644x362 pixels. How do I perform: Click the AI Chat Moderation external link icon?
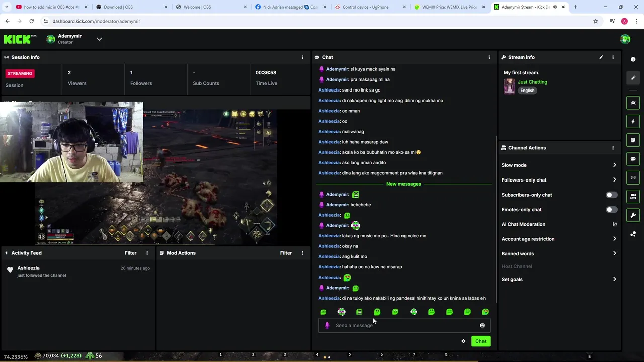(x=614, y=224)
